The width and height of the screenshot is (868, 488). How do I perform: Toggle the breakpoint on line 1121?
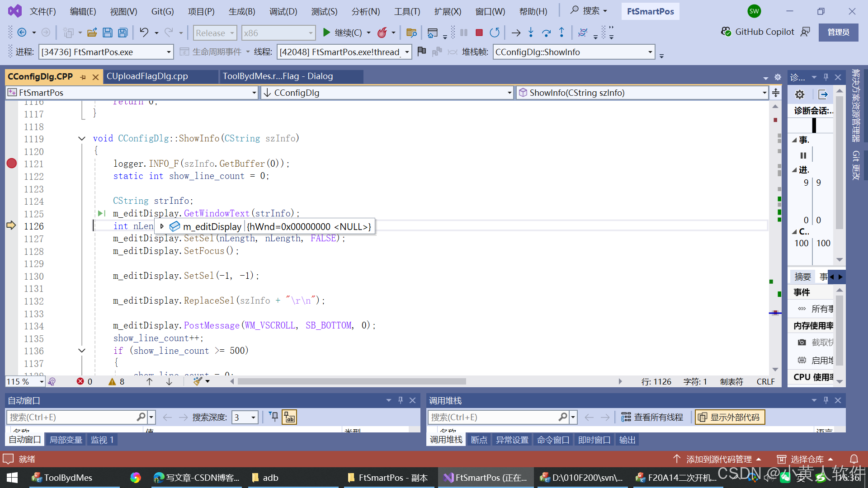[12, 164]
